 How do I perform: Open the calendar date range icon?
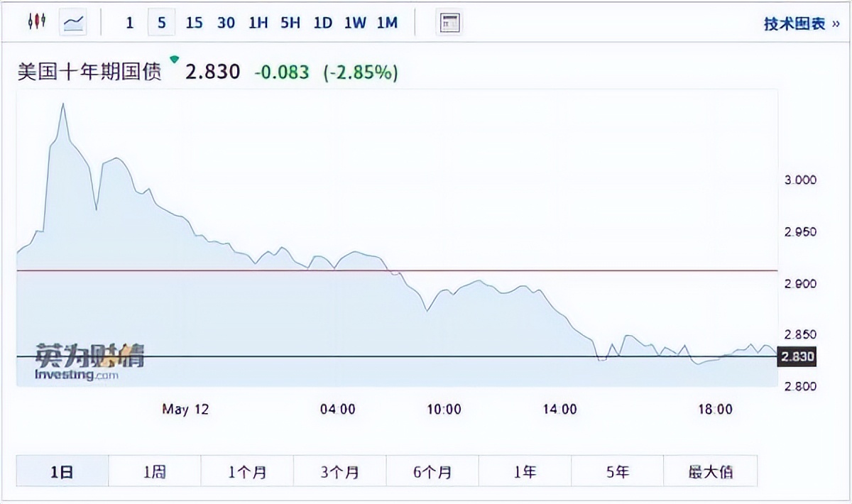click(x=449, y=23)
